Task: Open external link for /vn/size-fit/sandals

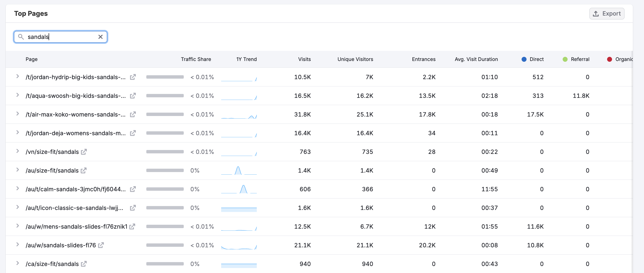Action: (x=84, y=152)
